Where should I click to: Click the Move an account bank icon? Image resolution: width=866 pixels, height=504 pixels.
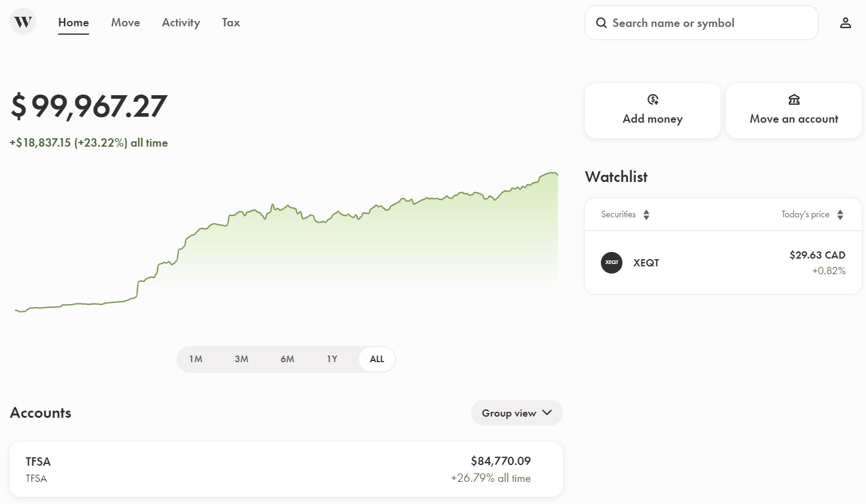794,99
